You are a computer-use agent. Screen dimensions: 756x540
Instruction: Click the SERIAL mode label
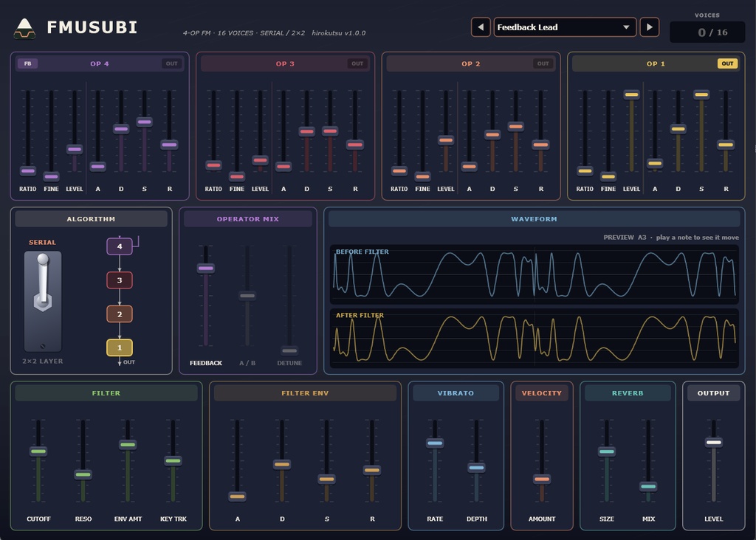click(x=42, y=242)
